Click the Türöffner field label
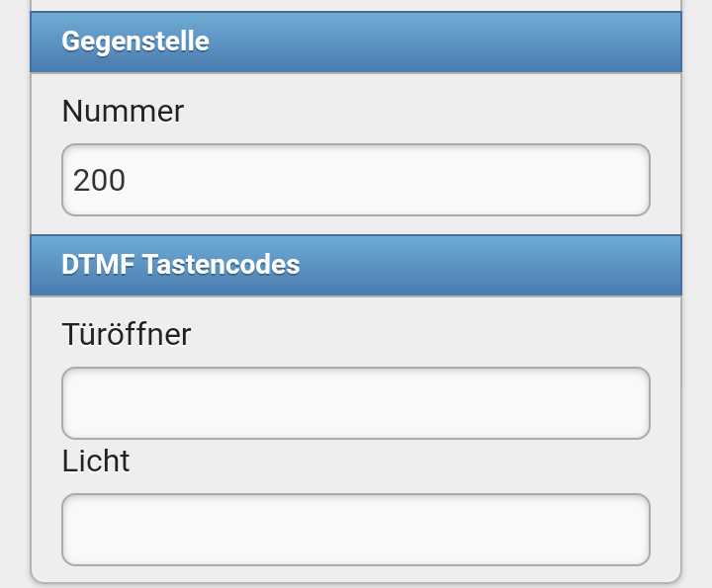Viewport: 712px width, 588px height. (127, 334)
